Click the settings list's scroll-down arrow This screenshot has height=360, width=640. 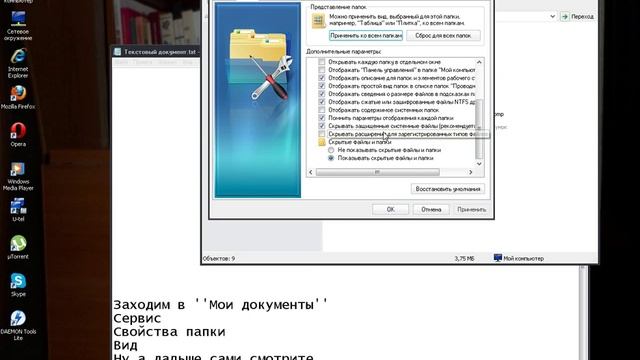coord(479,164)
